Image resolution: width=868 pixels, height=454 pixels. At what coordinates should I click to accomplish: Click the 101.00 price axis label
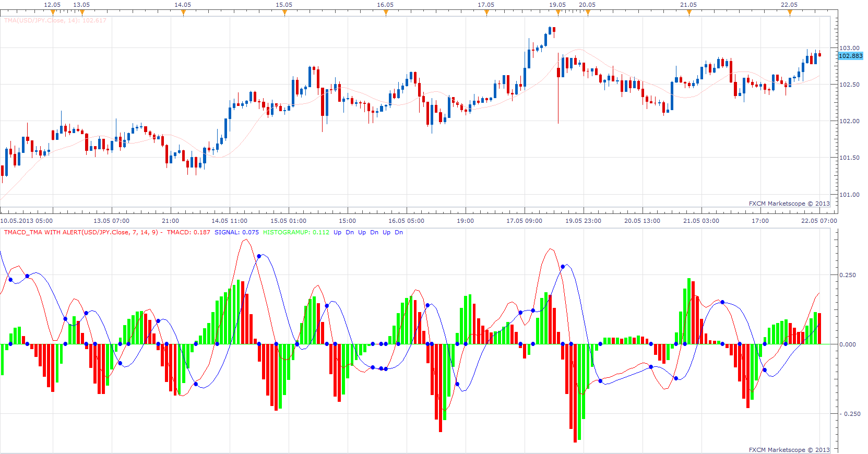pos(849,195)
